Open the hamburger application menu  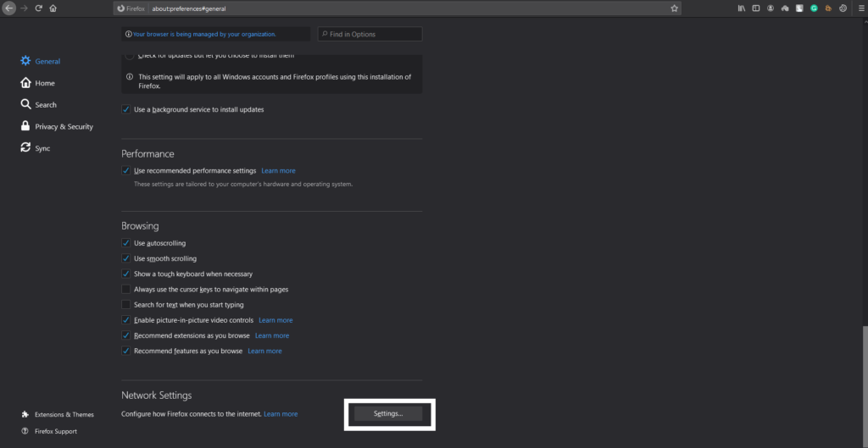click(x=861, y=8)
